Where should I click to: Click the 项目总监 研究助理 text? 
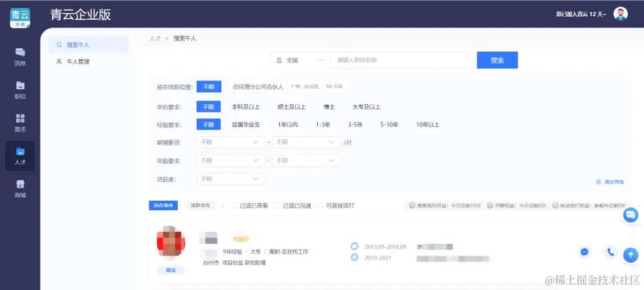(244, 263)
